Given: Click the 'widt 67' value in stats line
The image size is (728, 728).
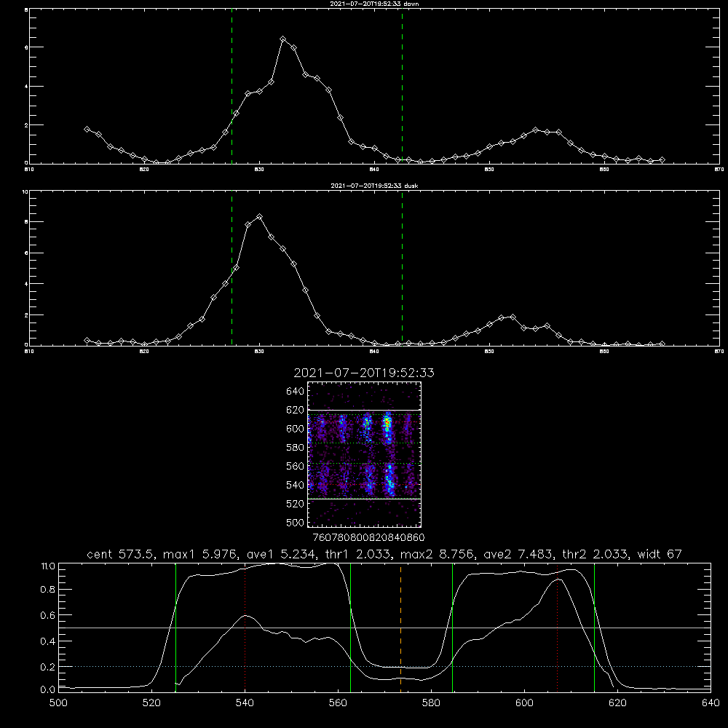Looking at the screenshot, I should [660, 554].
